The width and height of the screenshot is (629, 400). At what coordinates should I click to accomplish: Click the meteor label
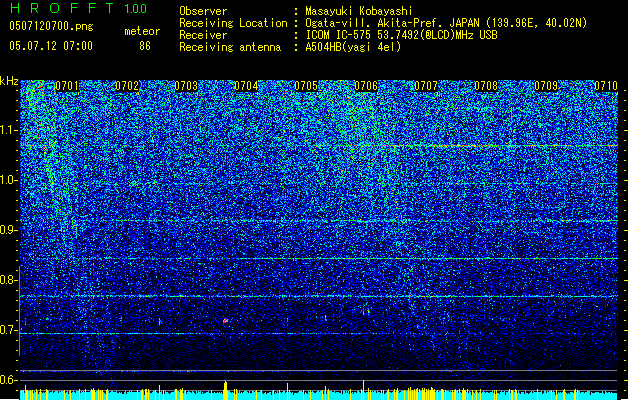(142, 31)
